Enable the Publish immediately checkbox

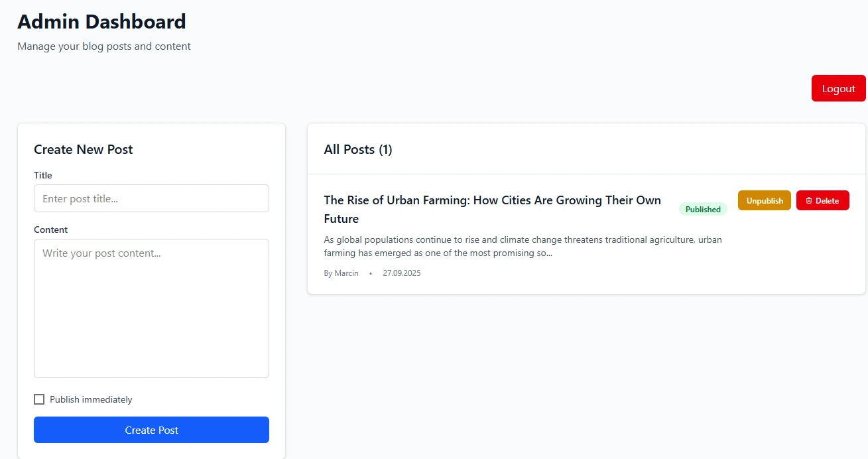click(39, 399)
